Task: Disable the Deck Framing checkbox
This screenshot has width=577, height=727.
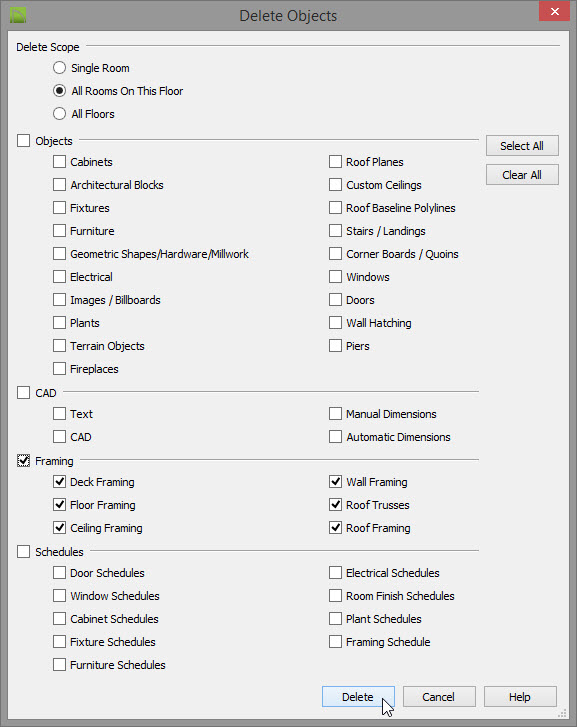Action: pos(59,482)
